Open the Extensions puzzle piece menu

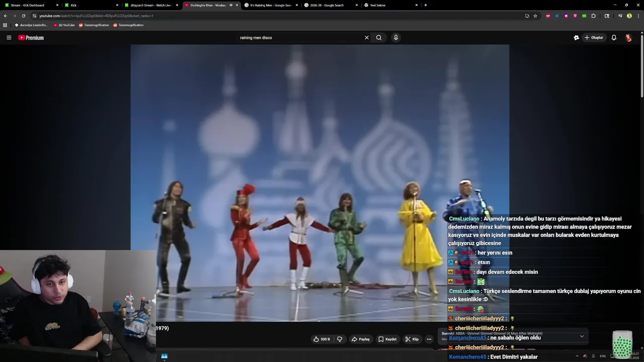click(x=594, y=16)
